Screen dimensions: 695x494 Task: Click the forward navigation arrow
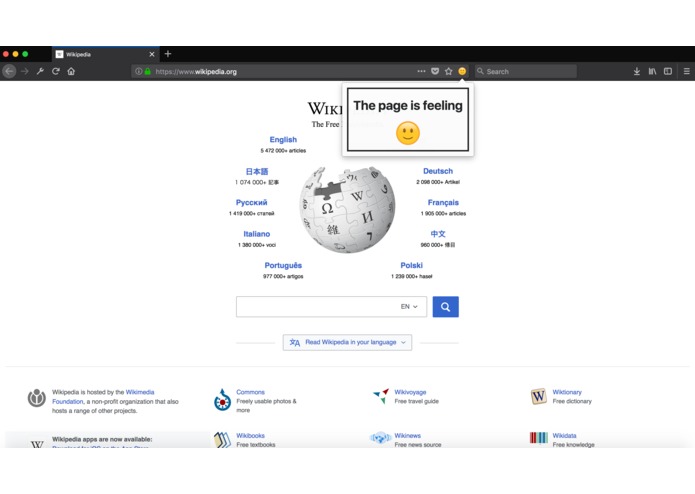(x=25, y=71)
